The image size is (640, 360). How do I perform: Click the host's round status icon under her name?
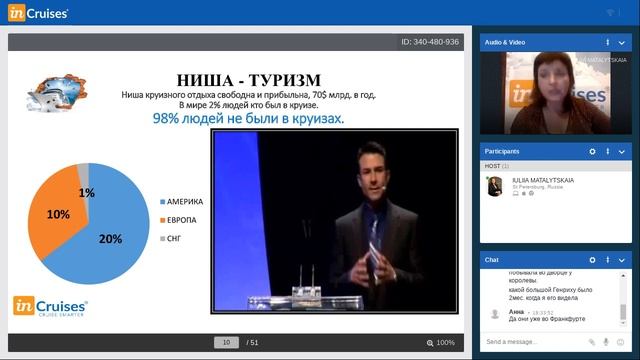(531, 193)
